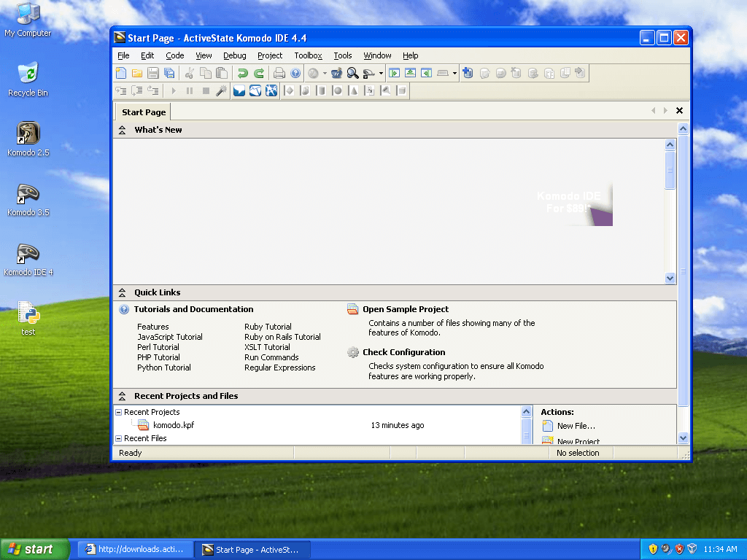Click the magic wand toolbar icon

[x=222, y=90]
